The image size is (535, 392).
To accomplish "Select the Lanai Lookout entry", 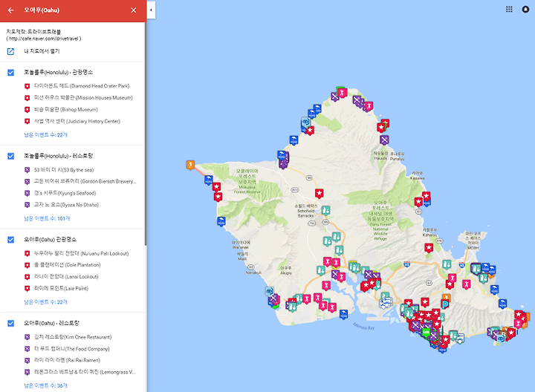I will [x=66, y=276].
